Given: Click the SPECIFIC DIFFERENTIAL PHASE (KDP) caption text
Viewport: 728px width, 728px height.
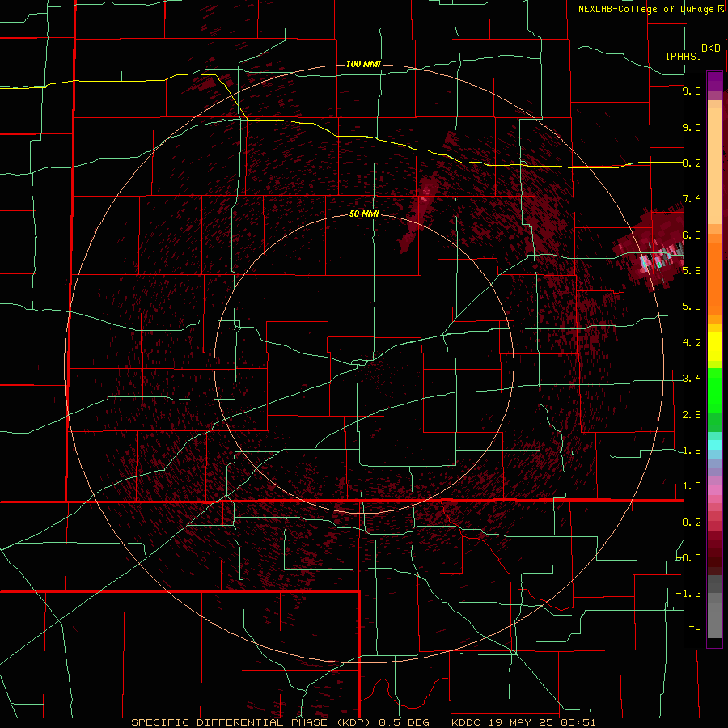Looking at the screenshot, I should coord(252,722).
